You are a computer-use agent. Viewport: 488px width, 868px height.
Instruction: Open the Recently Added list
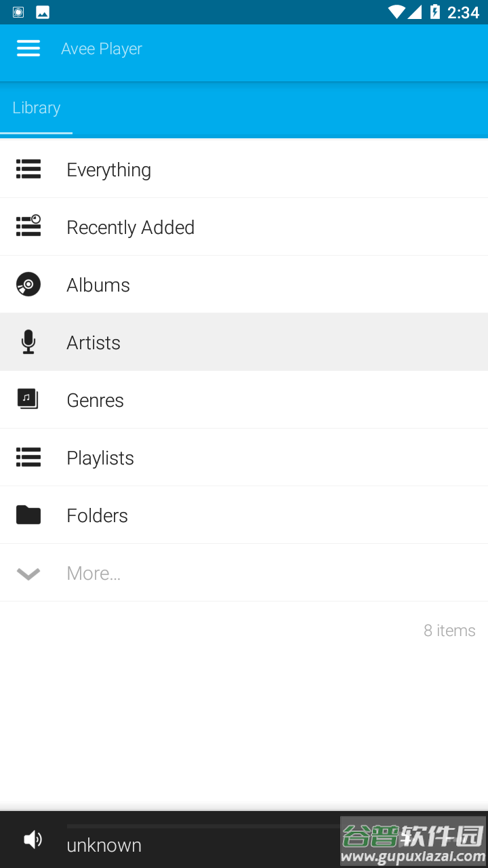click(x=131, y=227)
